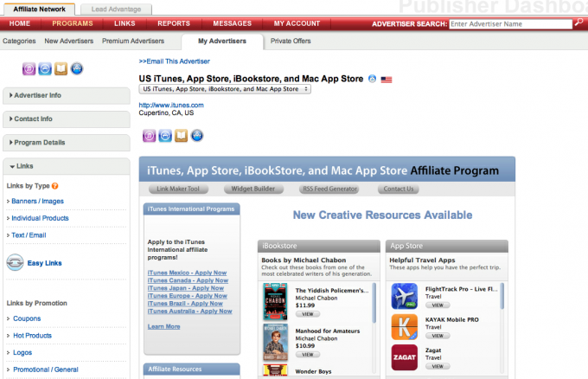Click the orange help icon beside Links by Type
The height and width of the screenshot is (379, 588).
click(x=54, y=186)
